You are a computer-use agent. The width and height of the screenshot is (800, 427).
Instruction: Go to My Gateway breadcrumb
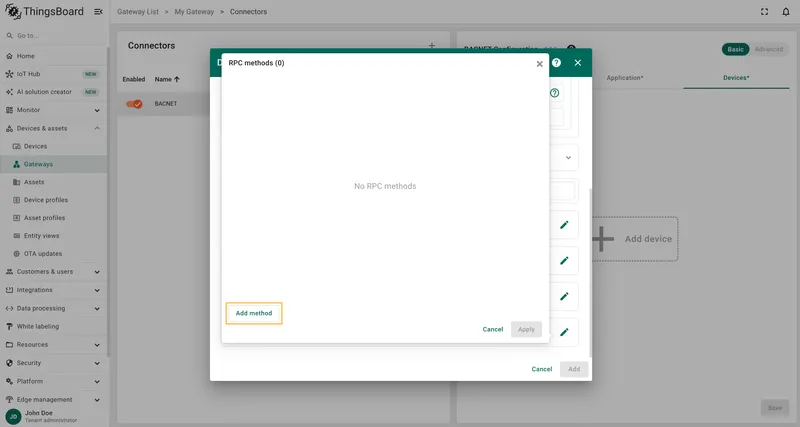click(x=194, y=12)
